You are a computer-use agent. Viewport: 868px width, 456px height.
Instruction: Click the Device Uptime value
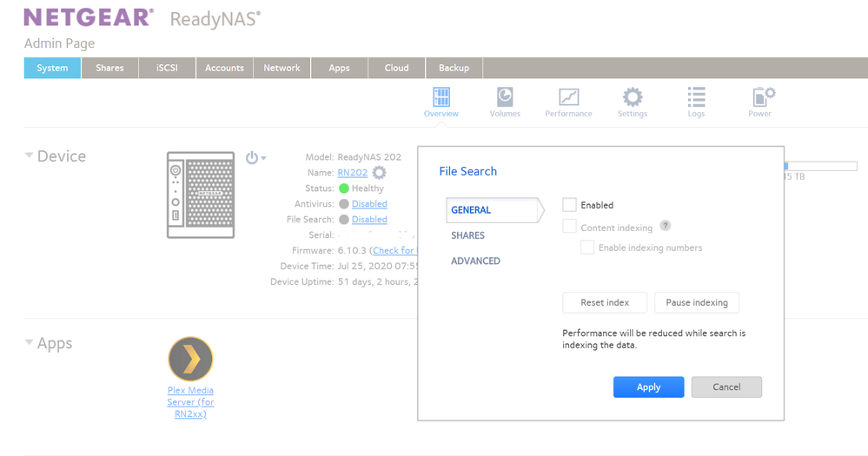pos(378,281)
